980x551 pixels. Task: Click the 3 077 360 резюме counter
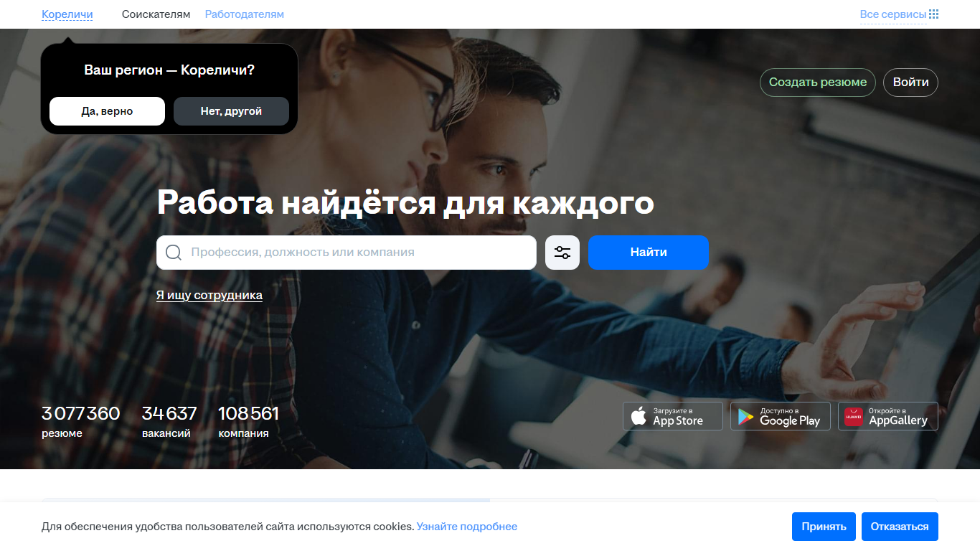[x=80, y=422]
